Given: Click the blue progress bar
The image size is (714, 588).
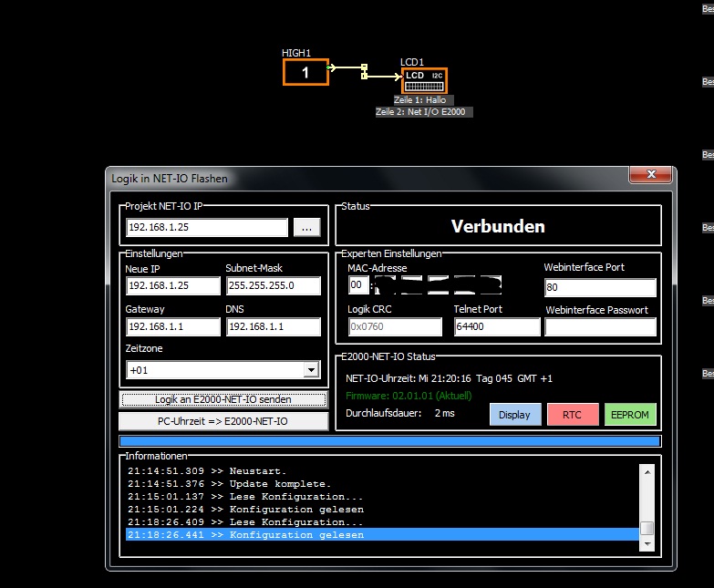Looking at the screenshot, I should pyautogui.click(x=389, y=441).
